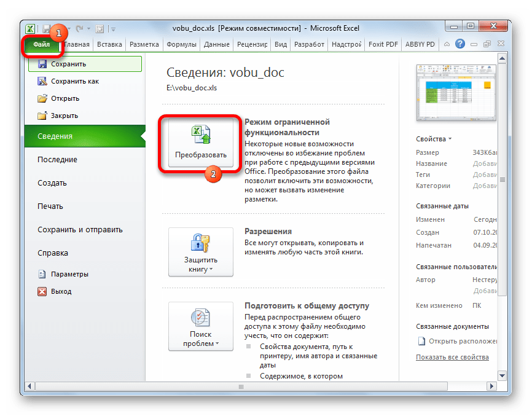Click the Открыть folder icon
Screen dimensions: 532x416
(x=42, y=99)
